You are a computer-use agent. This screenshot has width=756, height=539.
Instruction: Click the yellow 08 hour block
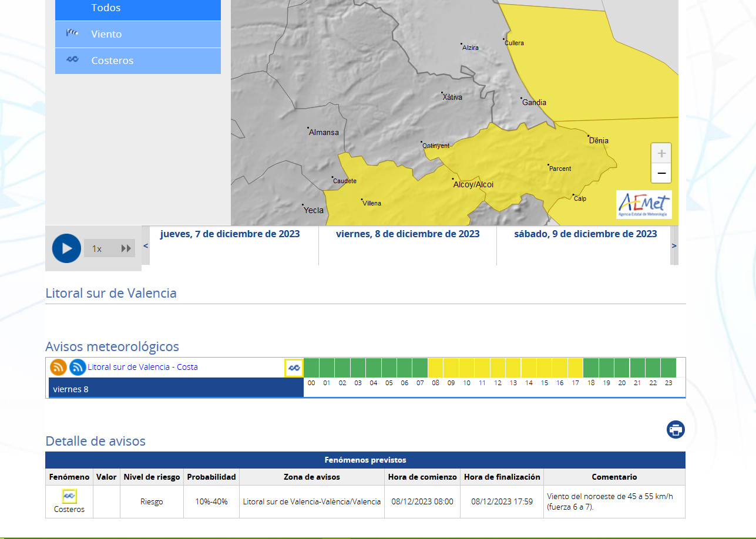click(435, 368)
